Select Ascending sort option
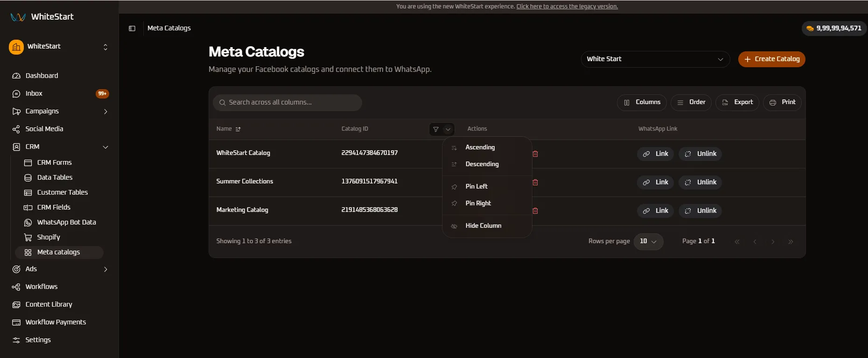Image resolution: width=868 pixels, height=358 pixels. (x=487, y=147)
